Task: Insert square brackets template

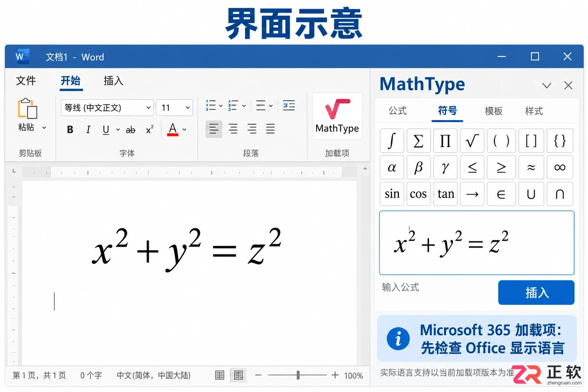Action: (531, 141)
